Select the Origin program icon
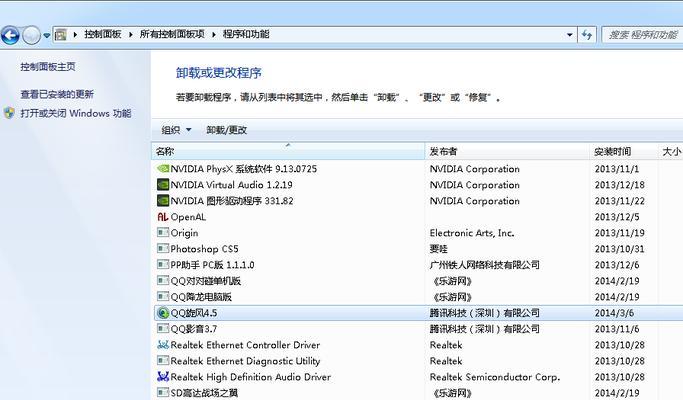 [162, 233]
